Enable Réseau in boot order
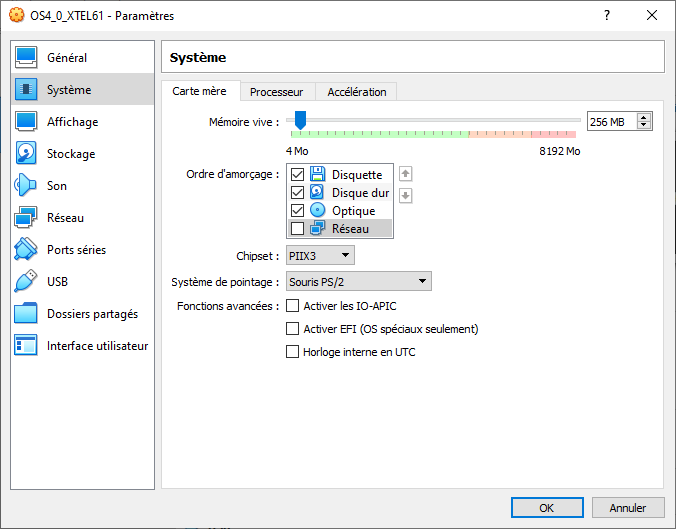676x529 pixels. (x=297, y=229)
